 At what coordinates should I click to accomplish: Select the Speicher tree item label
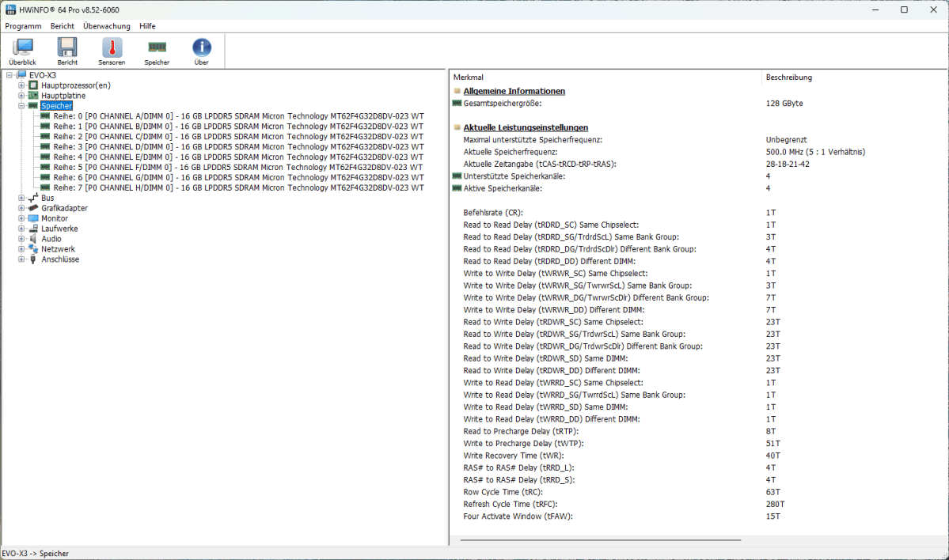click(x=57, y=106)
